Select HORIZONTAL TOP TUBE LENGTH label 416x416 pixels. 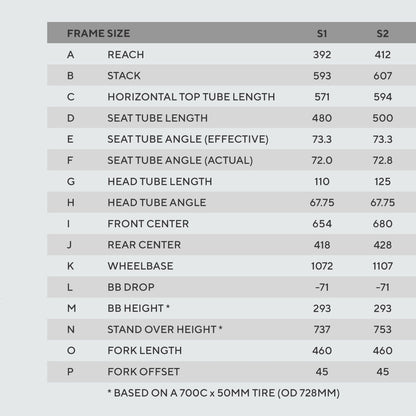point(191,97)
